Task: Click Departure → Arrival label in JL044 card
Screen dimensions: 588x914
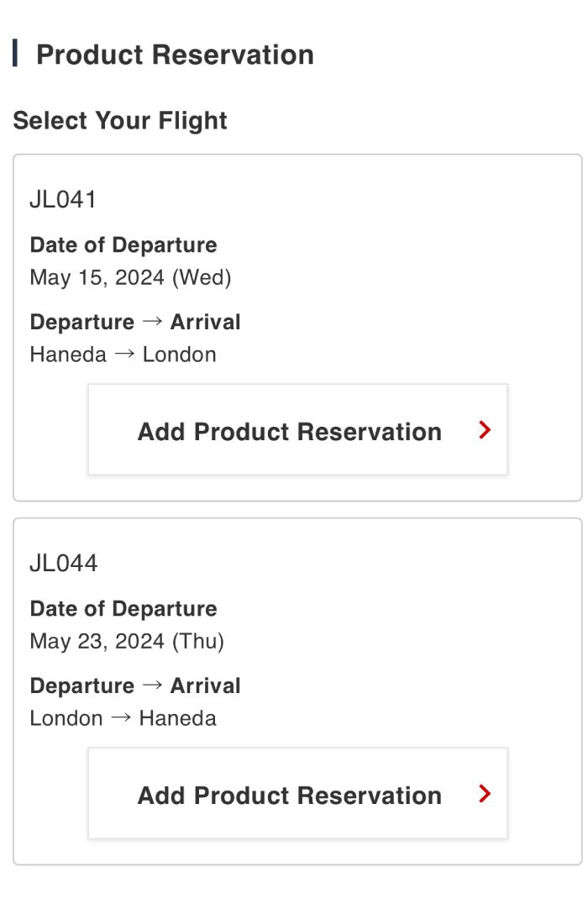Action: click(135, 686)
